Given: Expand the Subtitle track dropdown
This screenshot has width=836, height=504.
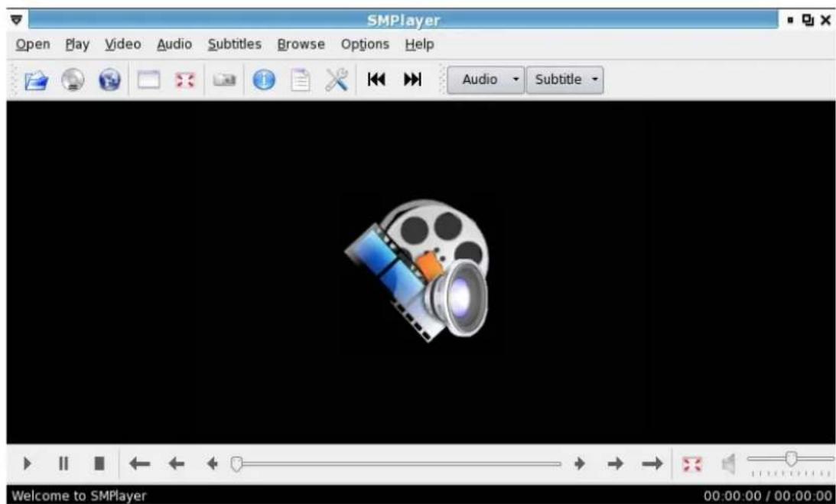Looking at the screenshot, I should [564, 80].
